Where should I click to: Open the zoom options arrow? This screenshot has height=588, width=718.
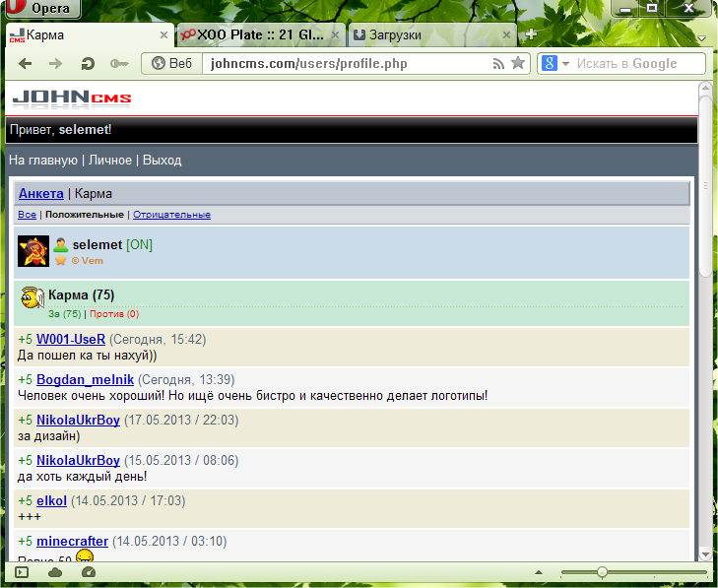tap(539, 572)
